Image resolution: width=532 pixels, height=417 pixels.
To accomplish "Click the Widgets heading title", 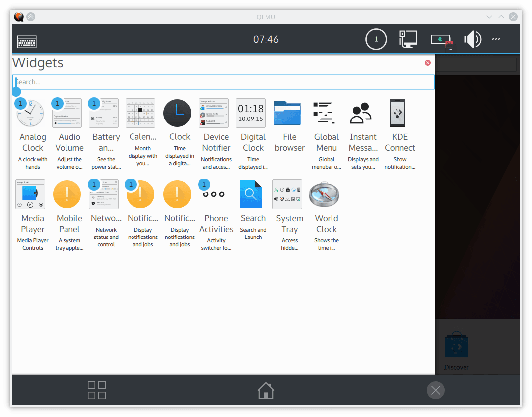I will [x=38, y=63].
